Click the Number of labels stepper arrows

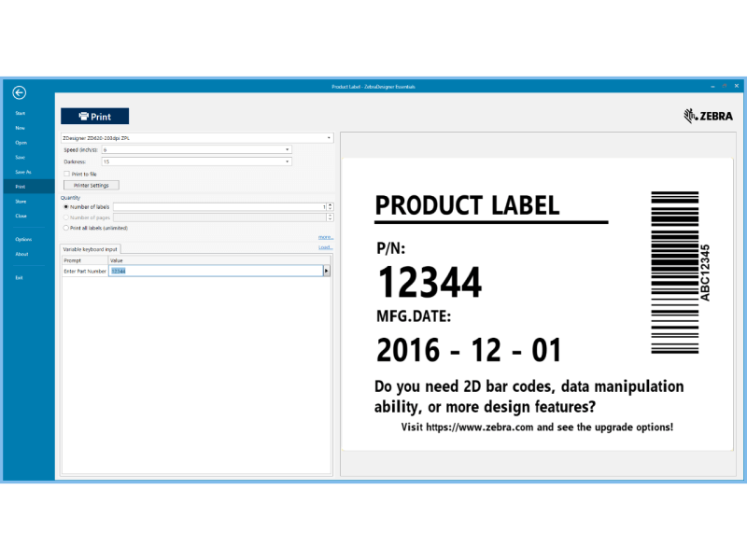[x=330, y=207]
